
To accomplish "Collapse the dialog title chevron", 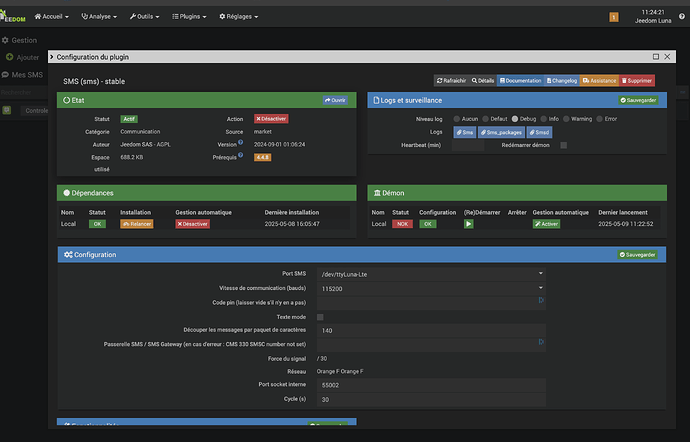I will pos(52,57).
